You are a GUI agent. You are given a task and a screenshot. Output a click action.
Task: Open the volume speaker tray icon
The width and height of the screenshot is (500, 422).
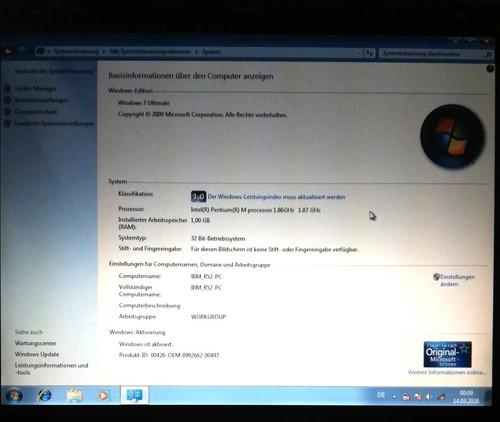(x=429, y=397)
